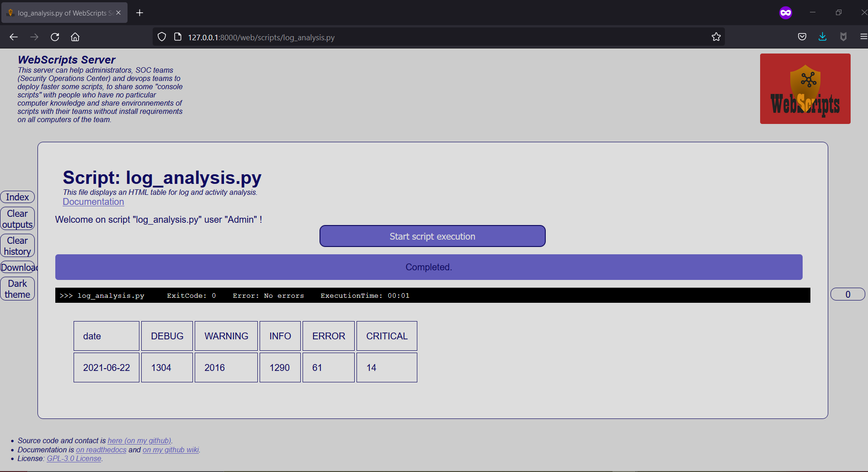Image resolution: width=868 pixels, height=472 pixels.
Task: Bookmark this page with the star icon
Action: pyautogui.click(x=716, y=37)
